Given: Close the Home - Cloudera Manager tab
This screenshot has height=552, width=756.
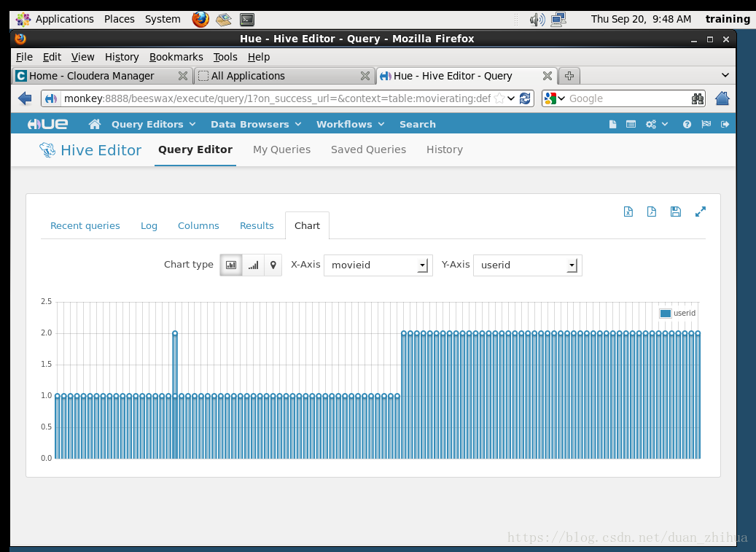Looking at the screenshot, I should point(183,76).
